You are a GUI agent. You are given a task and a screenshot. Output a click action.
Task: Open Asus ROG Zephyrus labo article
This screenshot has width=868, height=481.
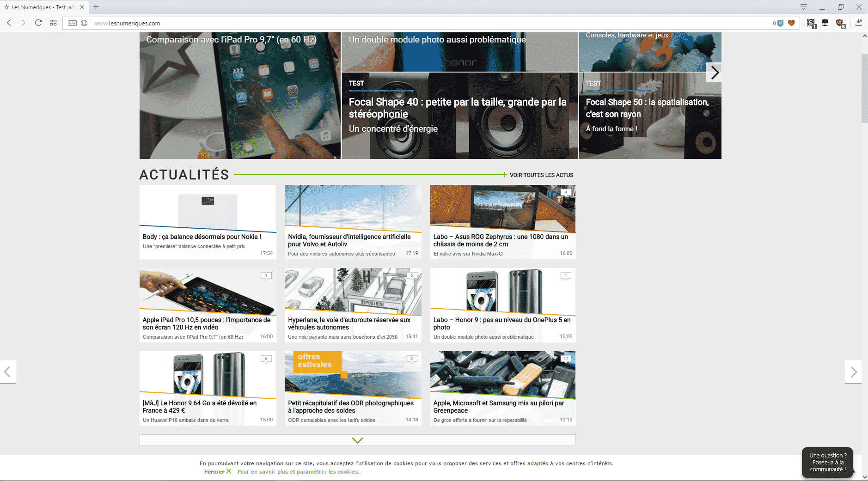(x=503, y=222)
